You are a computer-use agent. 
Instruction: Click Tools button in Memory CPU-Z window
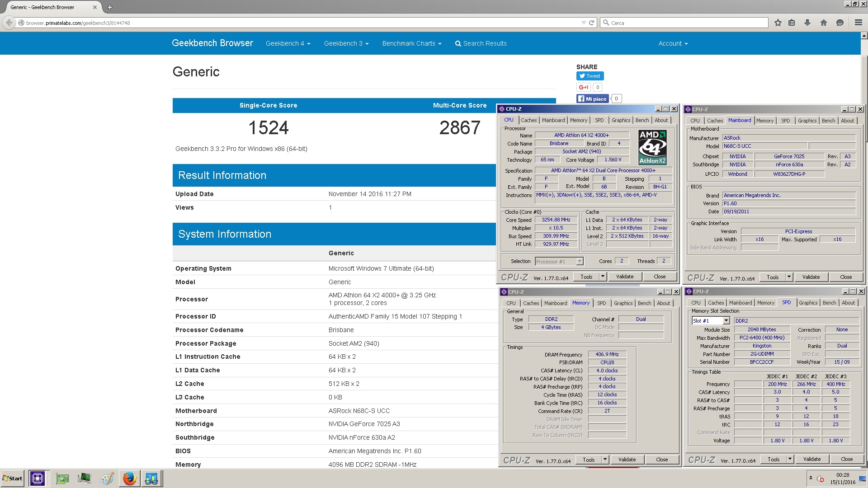(x=589, y=460)
